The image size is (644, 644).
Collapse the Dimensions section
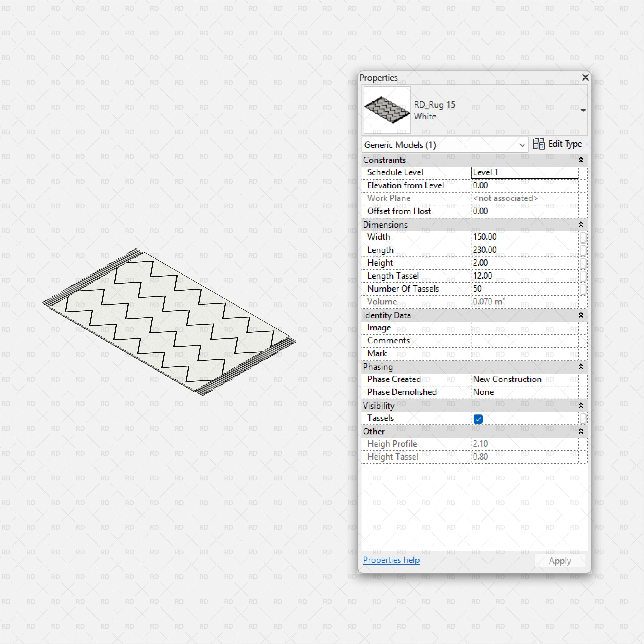click(x=581, y=225)
